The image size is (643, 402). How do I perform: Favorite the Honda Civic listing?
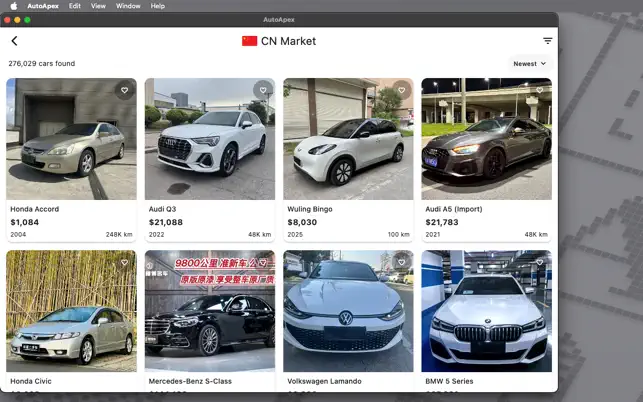pyautogui.click(x=125, y=263)
